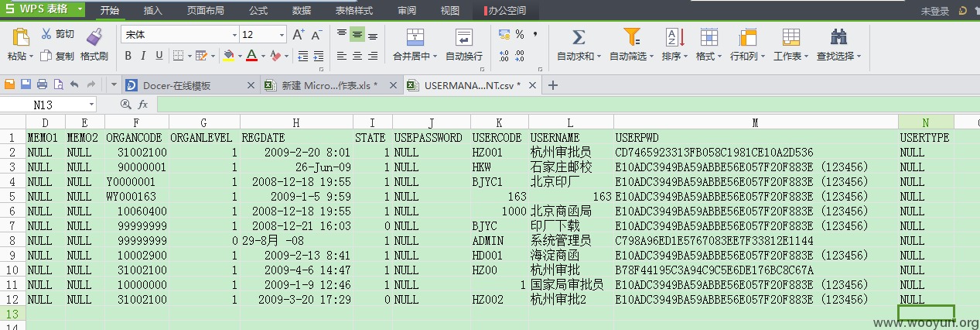Switch to 页面布局 ribbon tab
Viewport: 980px width, 330px height.
tap(206, 11)
